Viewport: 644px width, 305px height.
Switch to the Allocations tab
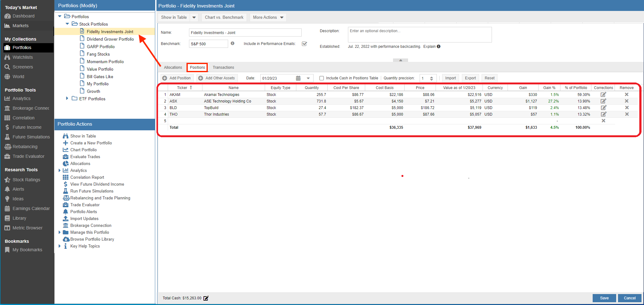tap(173, 67)
